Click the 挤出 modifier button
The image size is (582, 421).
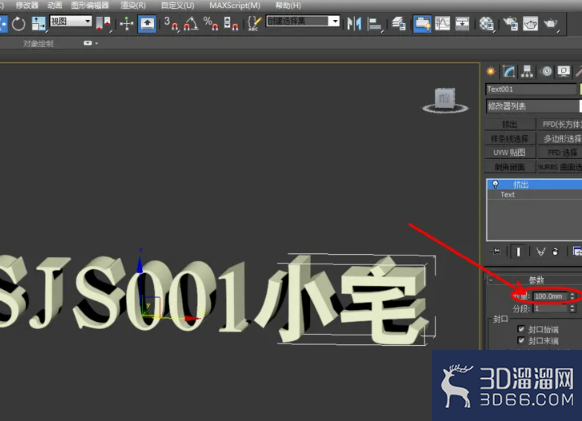click(x=510, y=124)
